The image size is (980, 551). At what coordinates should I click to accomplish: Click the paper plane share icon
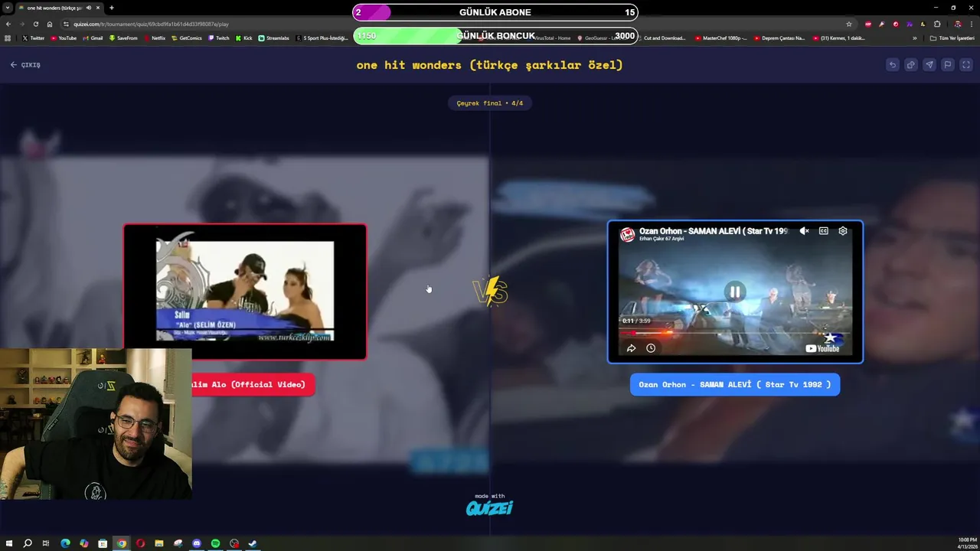coord(929,65)
